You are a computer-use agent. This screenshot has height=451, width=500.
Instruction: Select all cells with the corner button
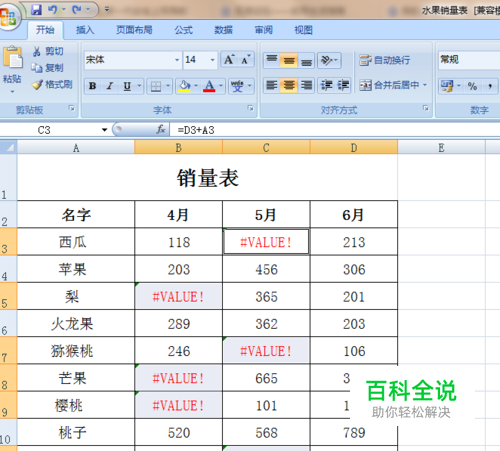click(x=8, y=147)
